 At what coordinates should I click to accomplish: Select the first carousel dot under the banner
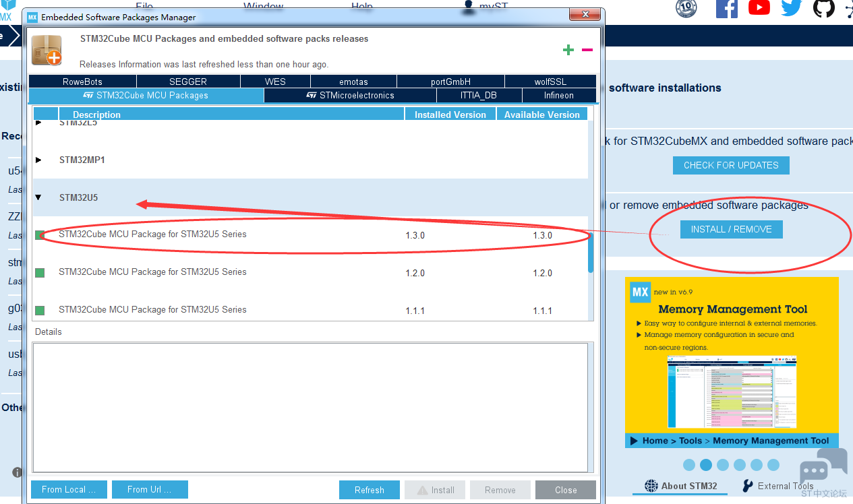tap(689, 465)
